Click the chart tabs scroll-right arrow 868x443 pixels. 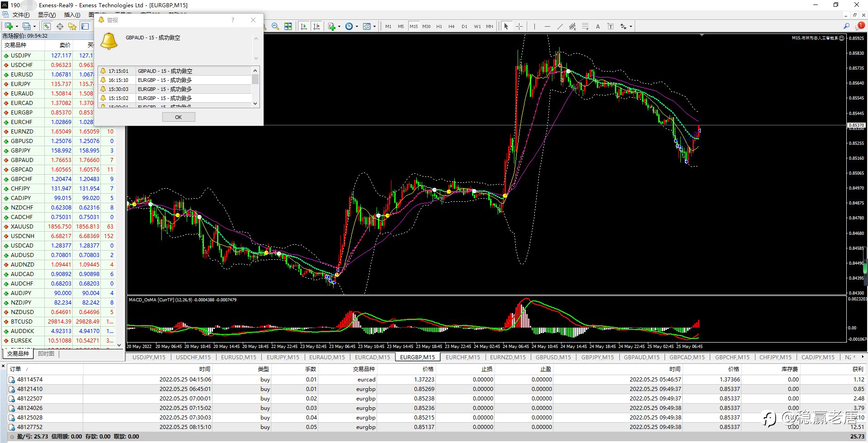[x=863, y=357]
